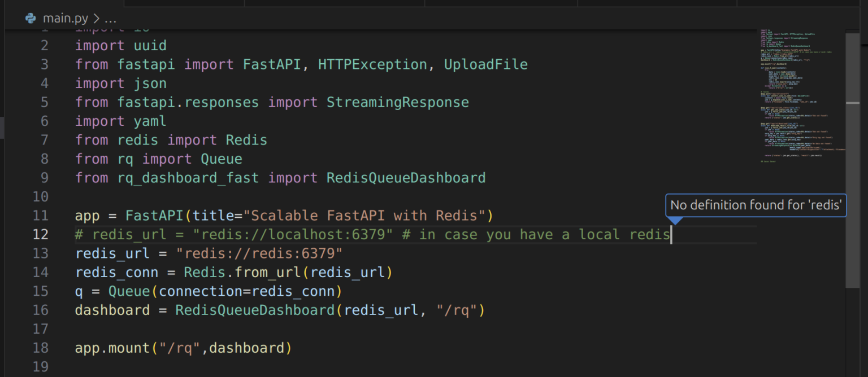Dismiss the 'No definition found for redis' tooltip
The image size is (868, 377).
pyautogui.click(x=756, y=205)
